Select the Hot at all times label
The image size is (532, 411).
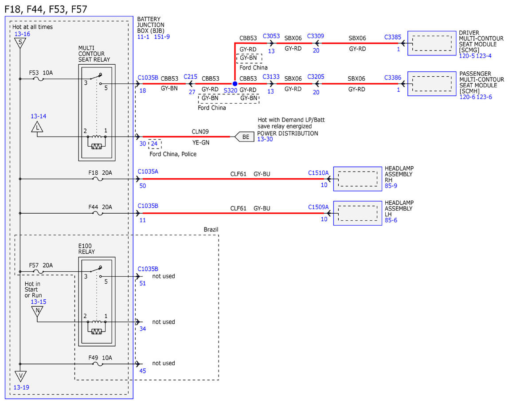tap(32, 27)
